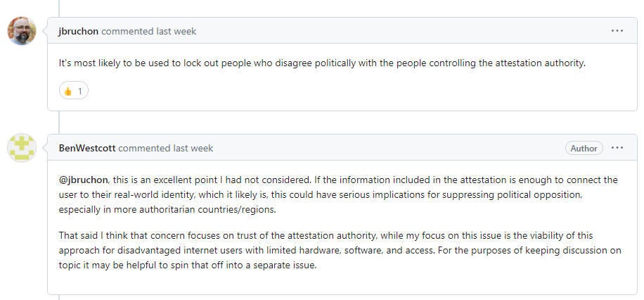Click the timeline connector line between the comments

pos(59,123)
